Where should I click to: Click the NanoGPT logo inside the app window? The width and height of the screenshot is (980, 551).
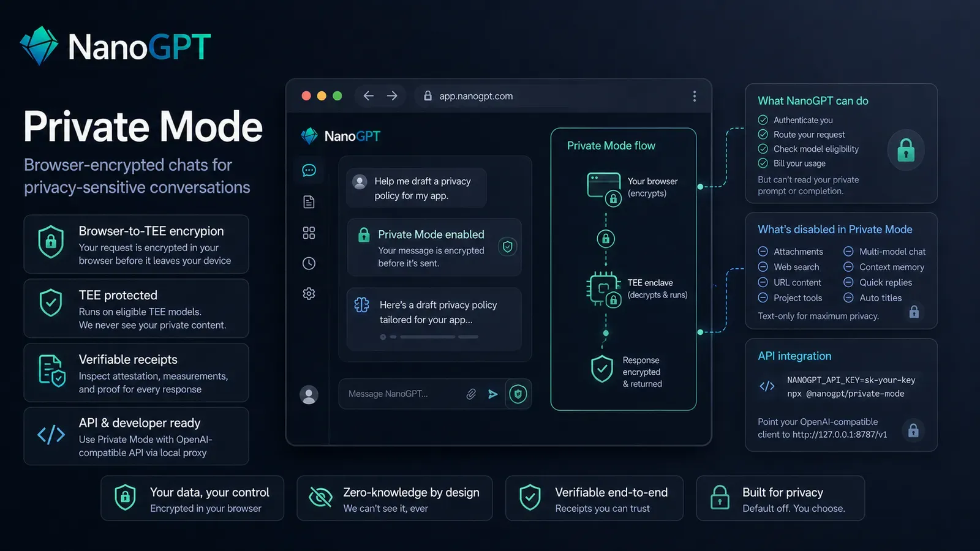pyautogui.click(x=341, y=136)
